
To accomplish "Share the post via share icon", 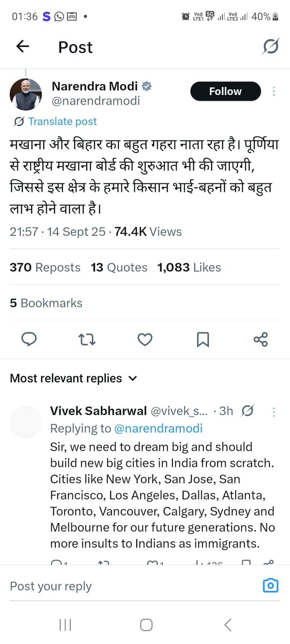I will pyautogui.click(x=261, y=339).
